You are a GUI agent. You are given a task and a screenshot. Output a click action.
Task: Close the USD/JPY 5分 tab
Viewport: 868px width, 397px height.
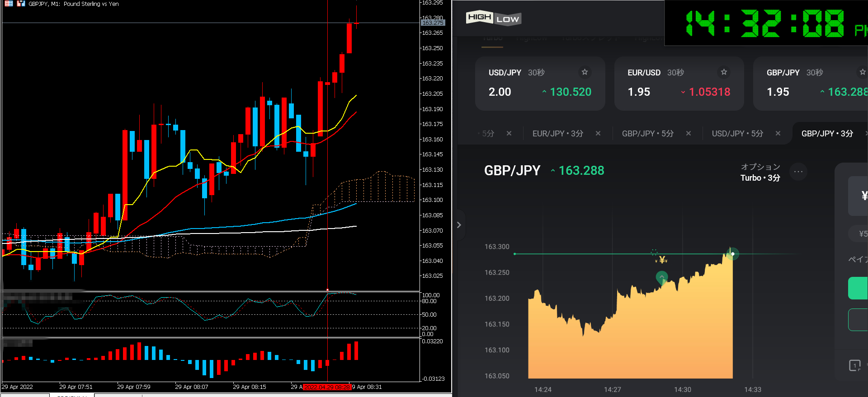click(x=778, y=133)
